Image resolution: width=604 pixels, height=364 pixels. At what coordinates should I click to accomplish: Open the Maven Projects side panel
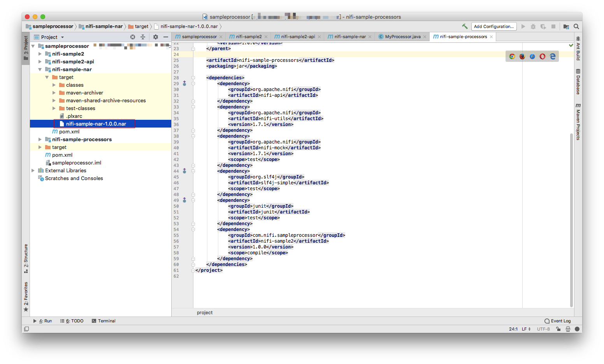[578, 122]
